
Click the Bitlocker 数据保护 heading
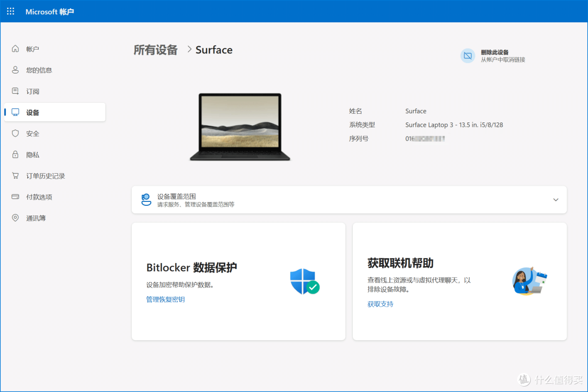pyautogui.click(x=192, y=267)
